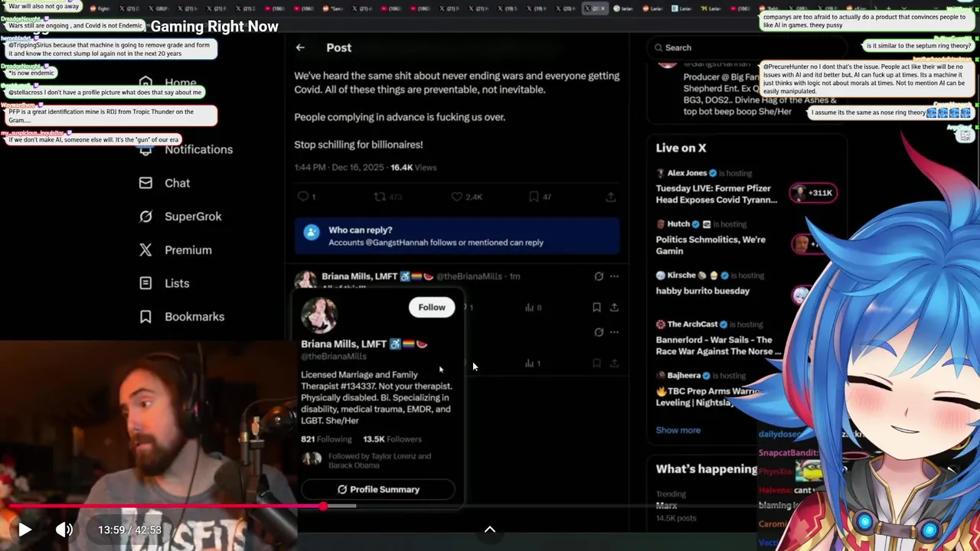Open Profile Summary in hover card

378,489
